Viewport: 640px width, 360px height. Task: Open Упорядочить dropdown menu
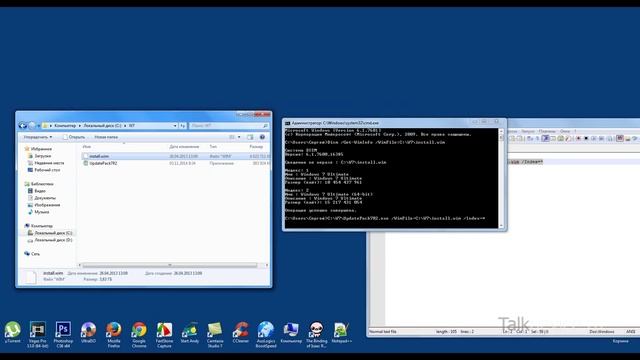pyautogui.click(x=38, y=137)
